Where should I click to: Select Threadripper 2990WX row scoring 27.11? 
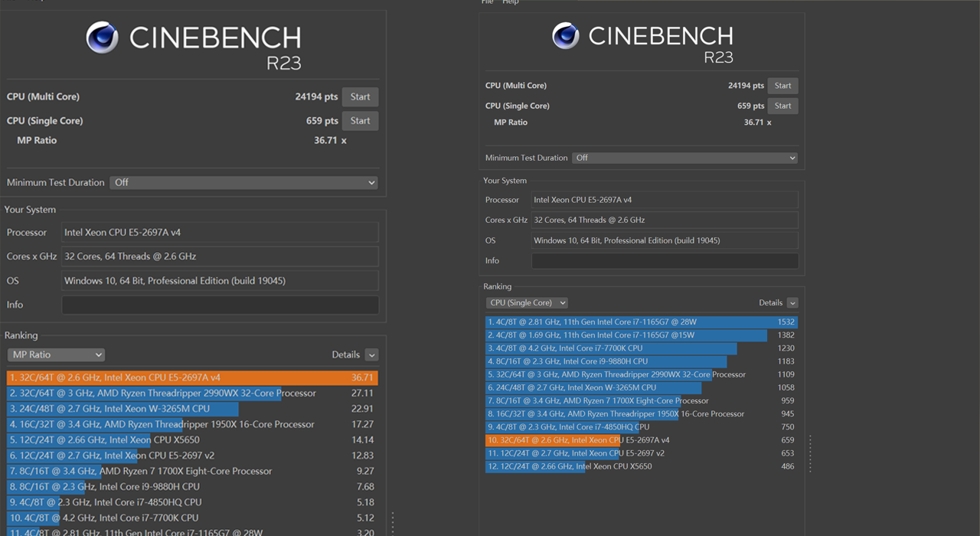click(x=192, y=394)
